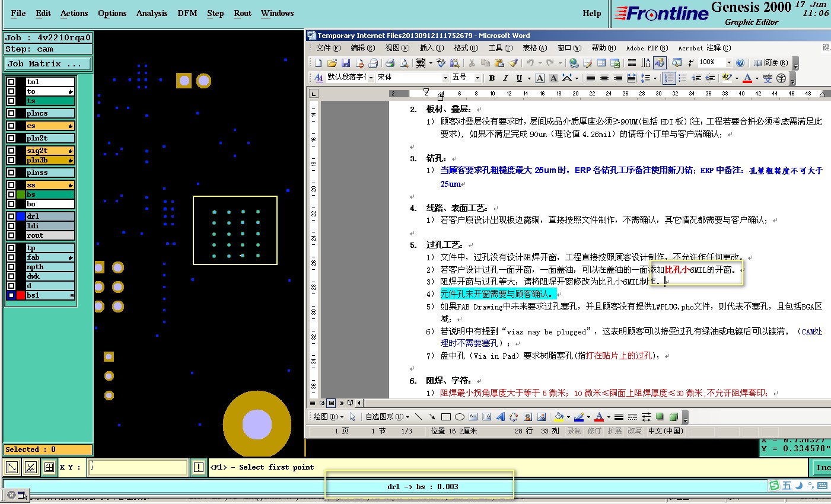Select the Oval drawing tool
This screenshot has height=504, width=831.
pyautogui.click(x=459, y=417)
